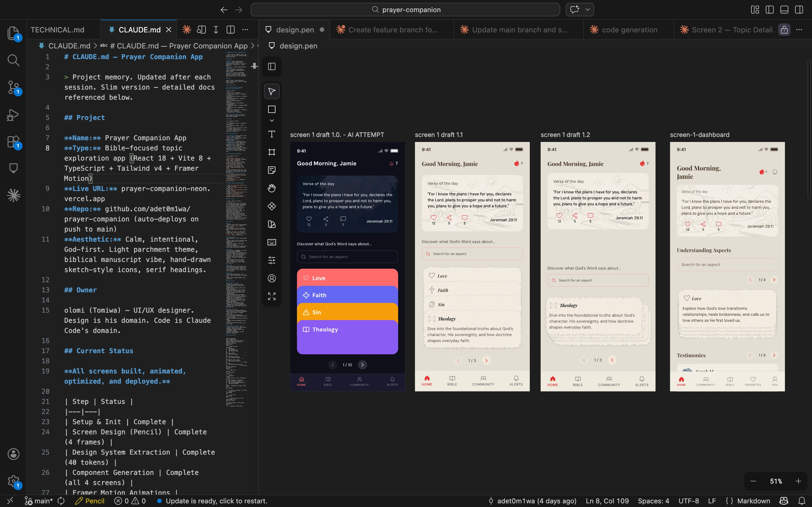
Task: Click the fullscreen expand icon in toolbar
Action: (x=272, y=296)
